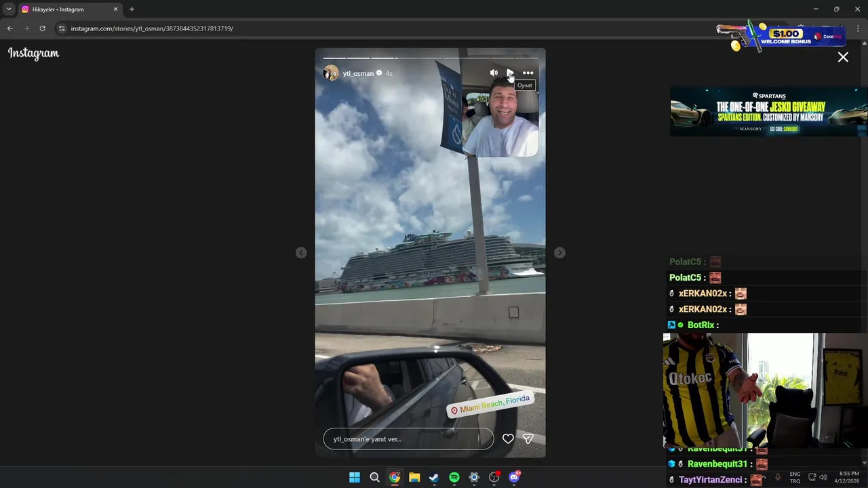View site information icon in address bar
The image size is (868, 488).
point(62,28)
